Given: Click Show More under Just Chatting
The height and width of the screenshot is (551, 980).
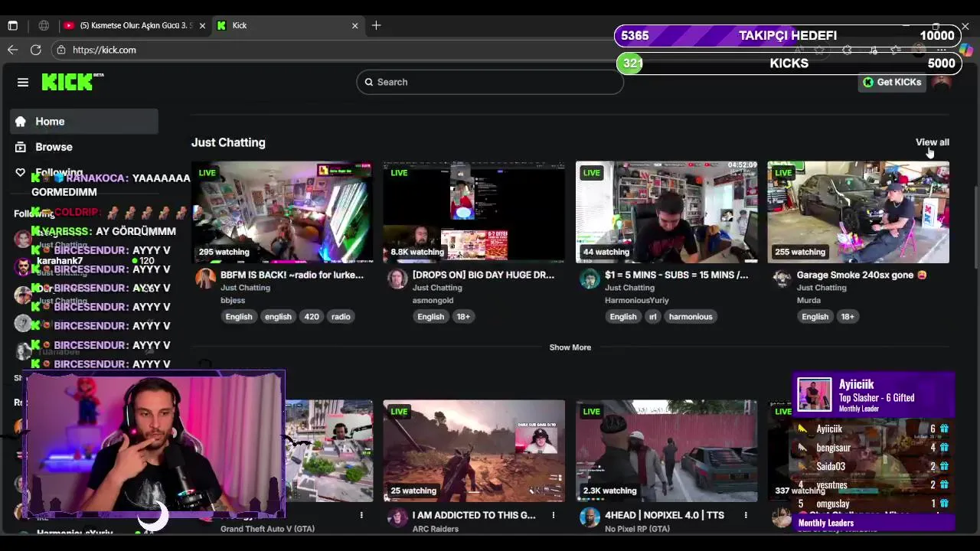Looking at the screenshot, I should [570, 347].
